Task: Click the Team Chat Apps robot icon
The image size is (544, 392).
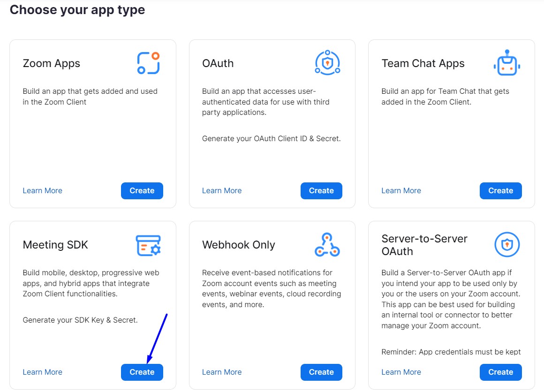Action: (507, 62)
